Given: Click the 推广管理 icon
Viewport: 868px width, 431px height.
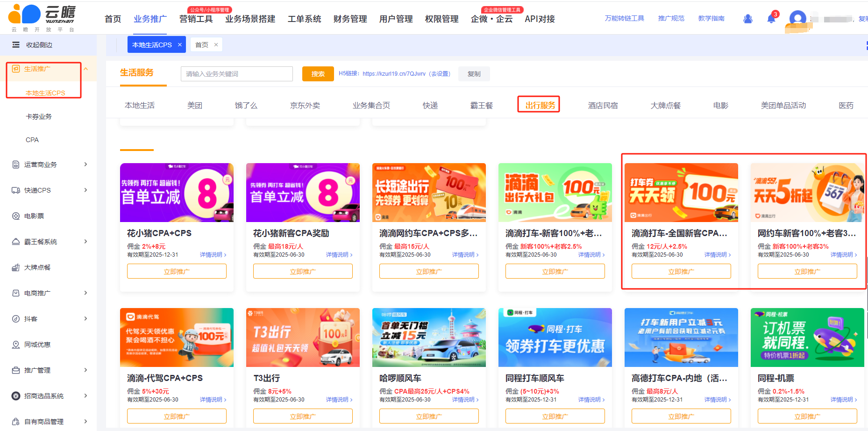Looking at the screenshot, I should pyautogui.click(x=16, y=370).
